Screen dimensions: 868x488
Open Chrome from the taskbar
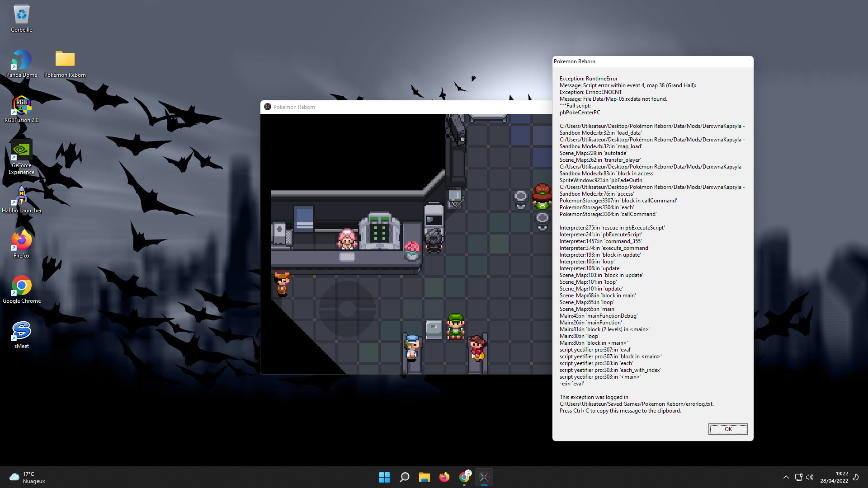tap(464, 477)
